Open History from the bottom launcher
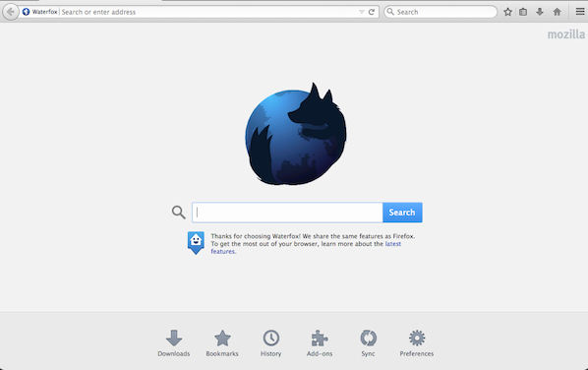The height and width of the screenshot is (370, 588). point(270,343)
